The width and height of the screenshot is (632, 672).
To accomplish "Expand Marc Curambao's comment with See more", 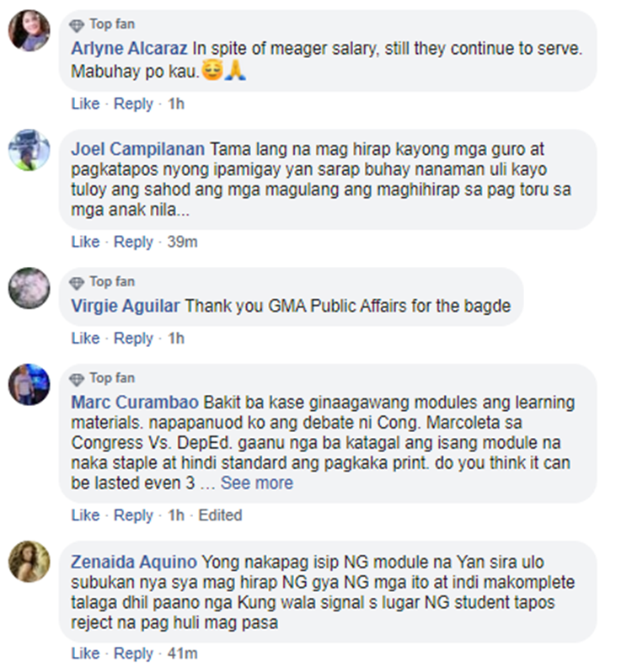I will click(257, 483).
